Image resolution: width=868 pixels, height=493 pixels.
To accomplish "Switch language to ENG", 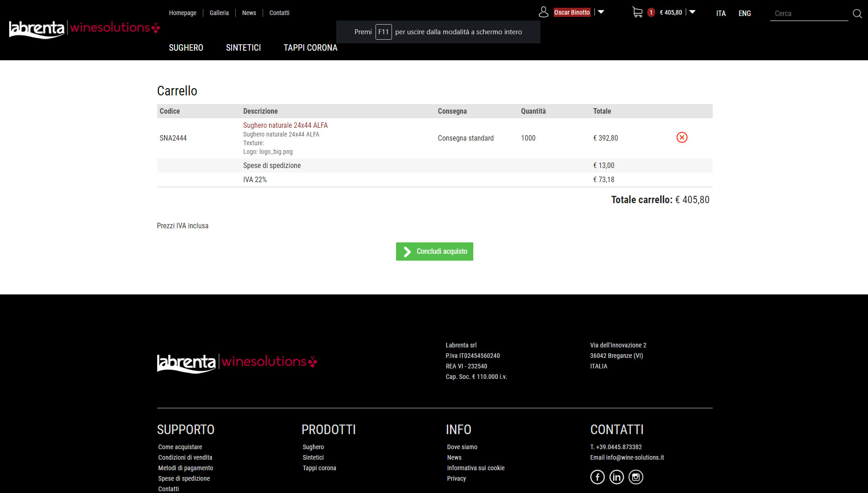I will (x=744, y=14).
